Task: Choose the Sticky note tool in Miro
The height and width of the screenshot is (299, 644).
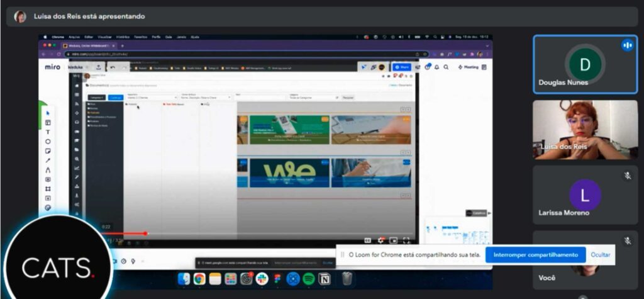Action: pyautogui.click(x=48, y=151)
